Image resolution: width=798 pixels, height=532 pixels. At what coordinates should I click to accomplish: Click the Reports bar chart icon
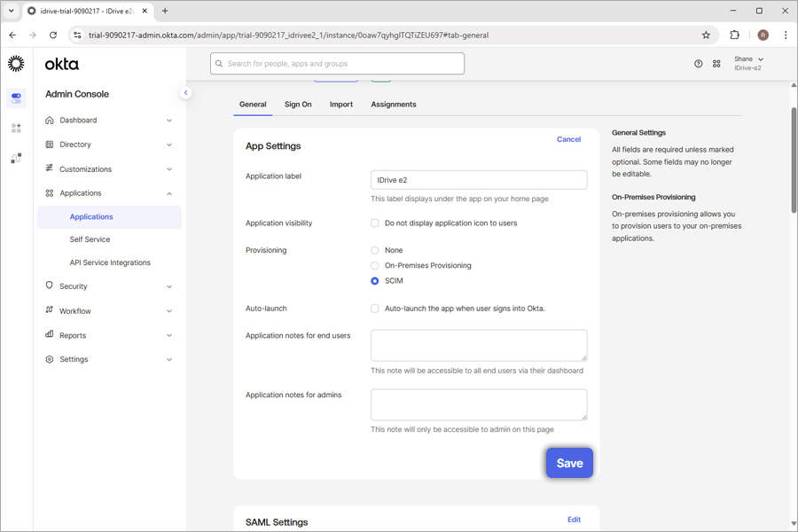(x=50, y=335)
